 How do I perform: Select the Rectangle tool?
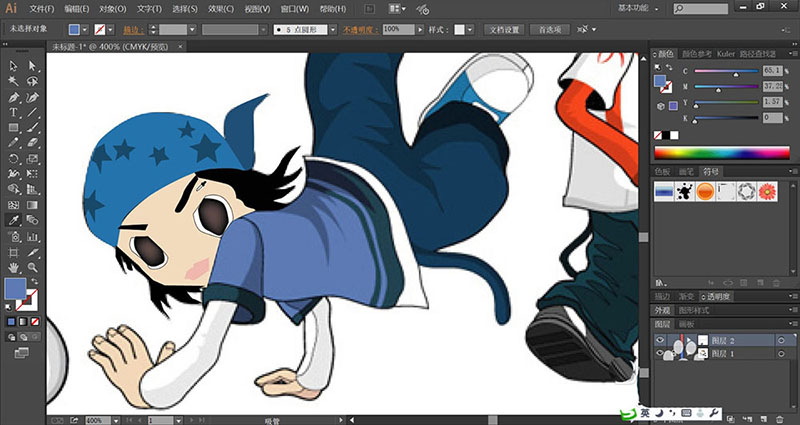click(13, 128)
